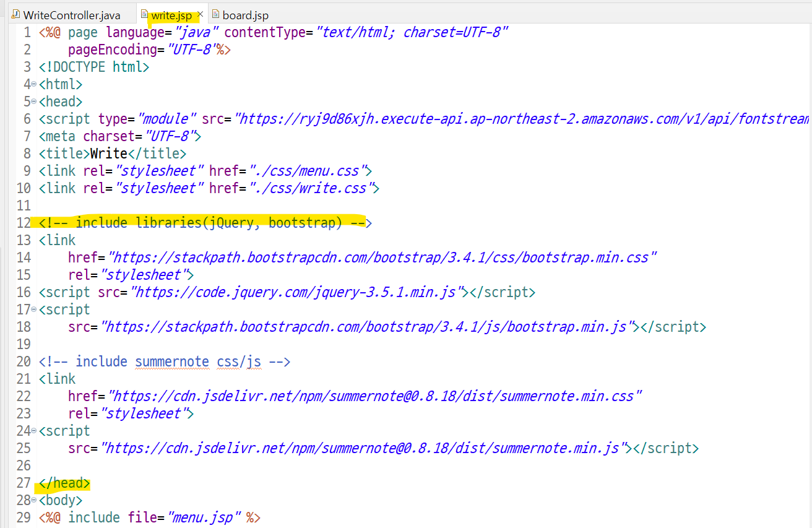Click the amazonaws fontstream script URL
812x528 pixels.
(x=522, y=119)
